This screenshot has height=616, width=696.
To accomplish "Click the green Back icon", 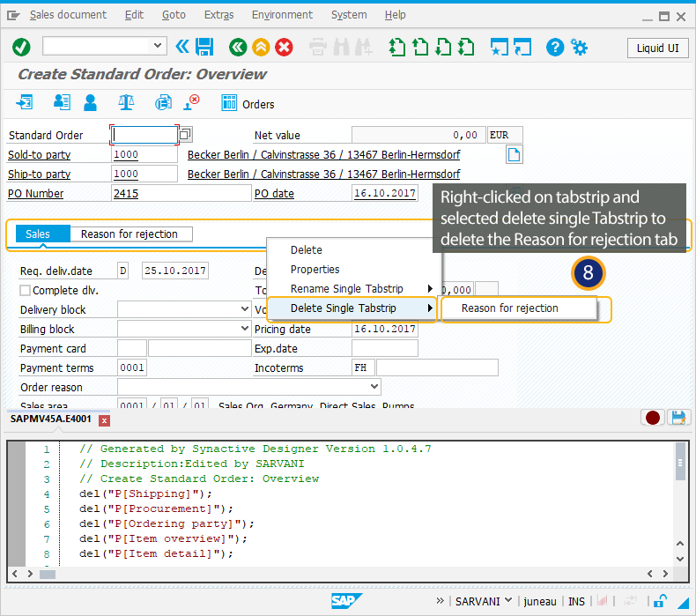I will tap(238, 47).
